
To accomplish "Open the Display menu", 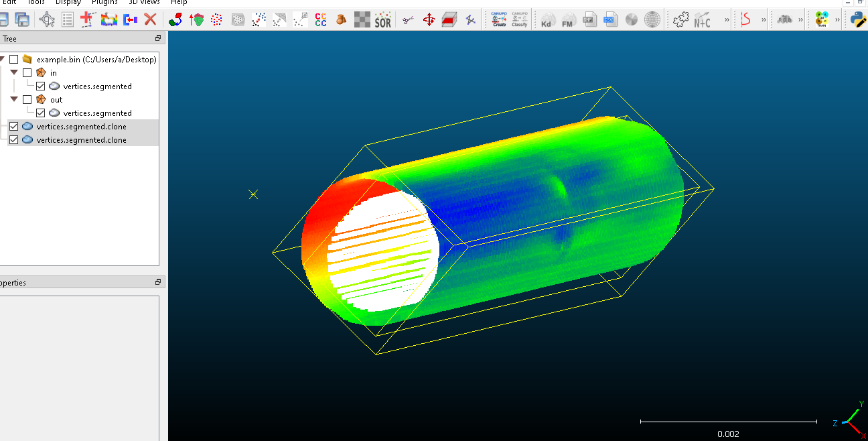I will pos(68,3).
